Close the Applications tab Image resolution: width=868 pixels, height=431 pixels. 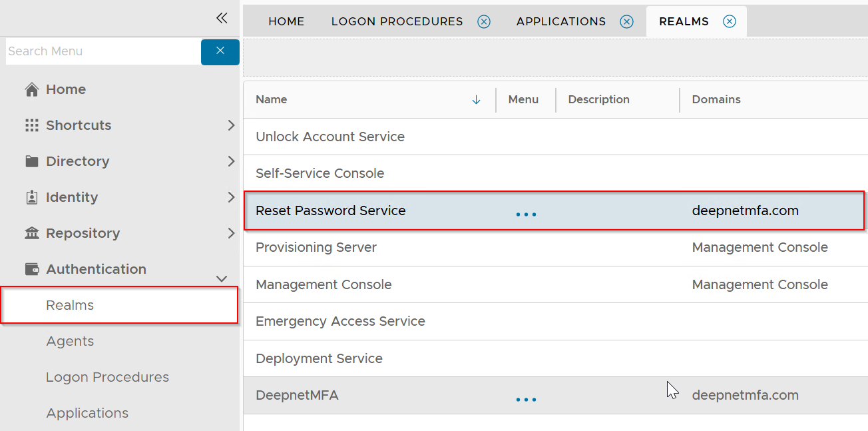pyautogui.click(x=626, y=21)
